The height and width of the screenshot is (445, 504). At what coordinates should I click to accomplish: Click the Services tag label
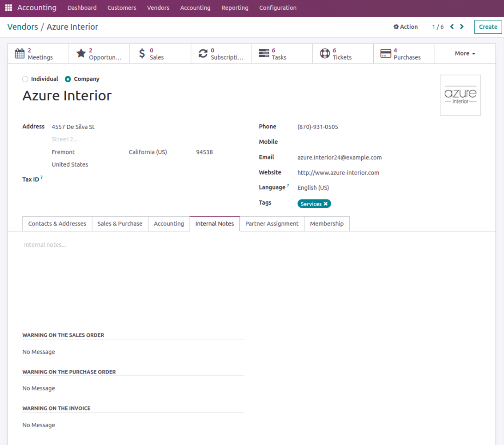(311, 204)
